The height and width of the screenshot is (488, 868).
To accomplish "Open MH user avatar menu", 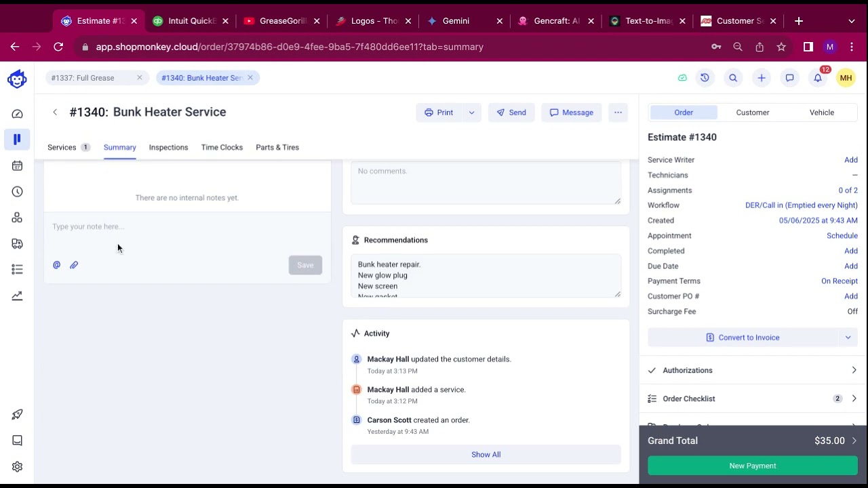I will click(x=846, y=78).
